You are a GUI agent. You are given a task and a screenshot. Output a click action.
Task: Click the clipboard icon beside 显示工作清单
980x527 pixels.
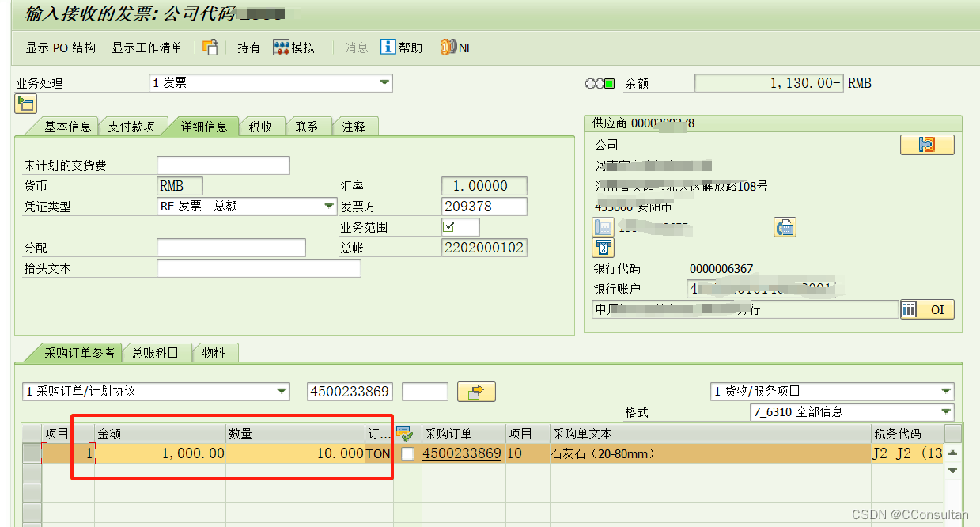pos(210,47)
